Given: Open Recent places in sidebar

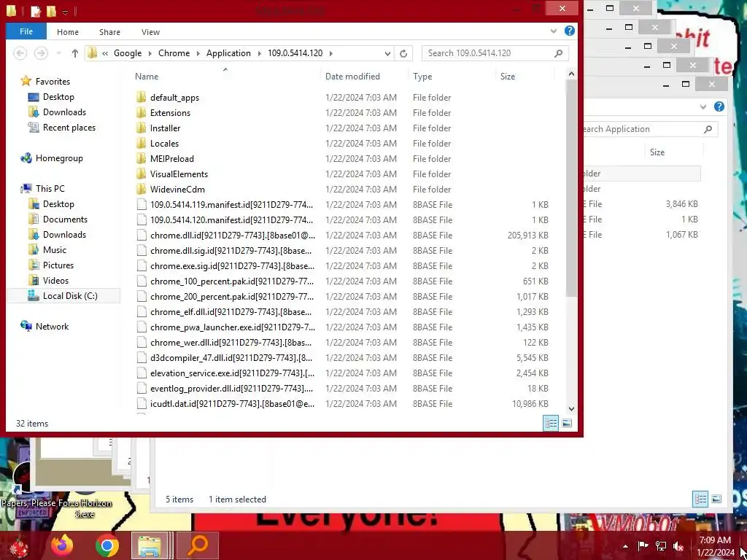Looking at the screenshot, I should [69, 127].
